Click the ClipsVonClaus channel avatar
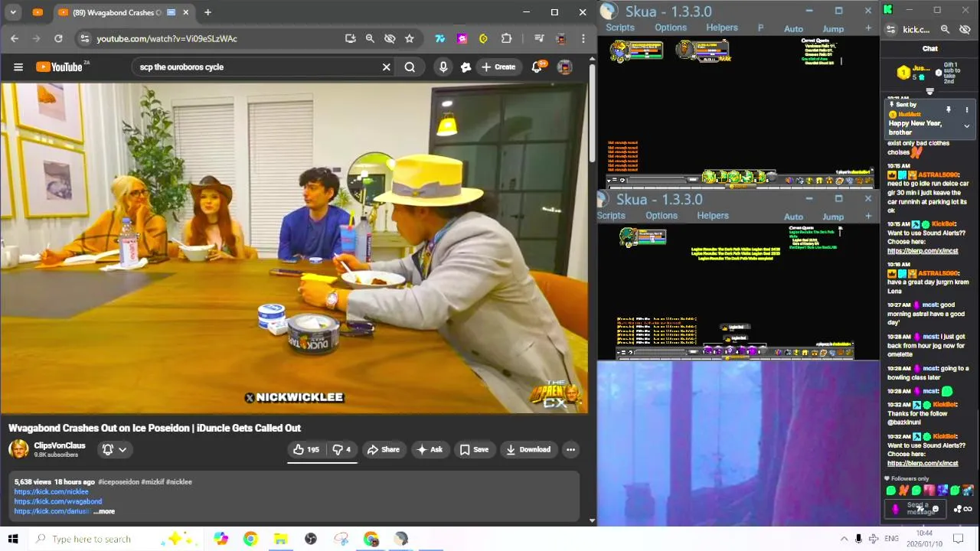Screen dimensions: 980x551 [18, 449]
